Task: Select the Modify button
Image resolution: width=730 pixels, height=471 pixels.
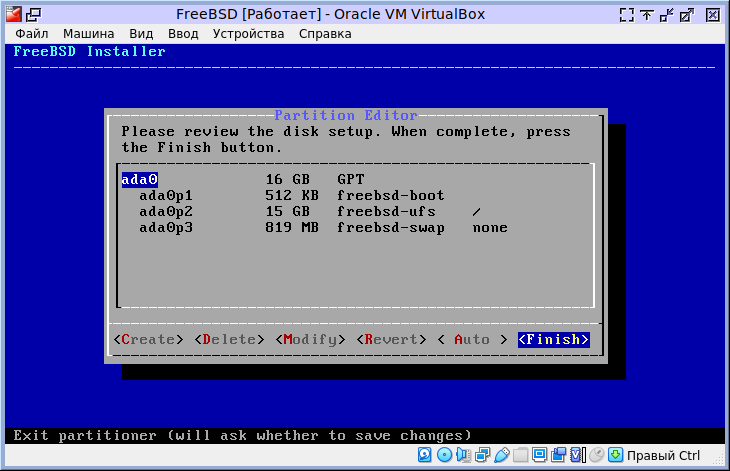Action: point(311,339)
